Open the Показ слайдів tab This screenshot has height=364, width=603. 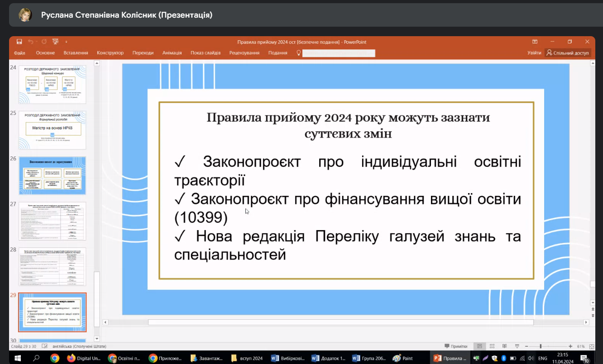click(206, 53)
